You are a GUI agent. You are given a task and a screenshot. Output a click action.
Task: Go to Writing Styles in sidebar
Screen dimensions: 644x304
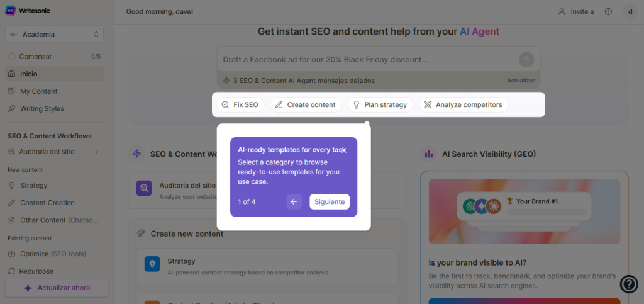coord(42,108)
